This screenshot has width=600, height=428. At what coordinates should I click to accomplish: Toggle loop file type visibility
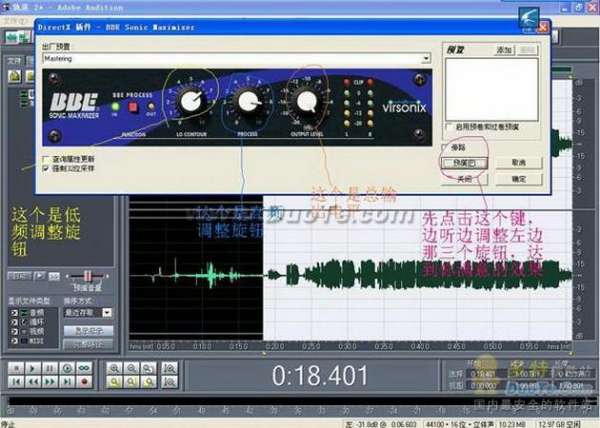15,322
